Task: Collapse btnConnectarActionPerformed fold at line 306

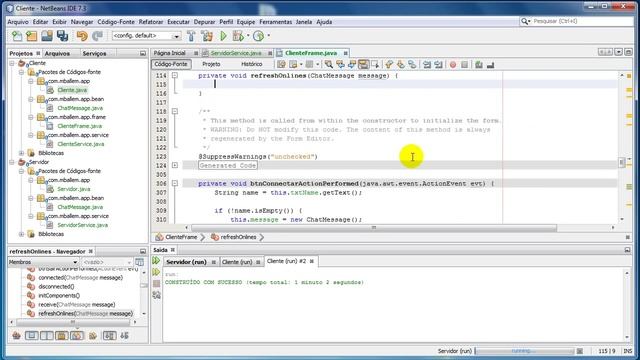Action: 175,184
